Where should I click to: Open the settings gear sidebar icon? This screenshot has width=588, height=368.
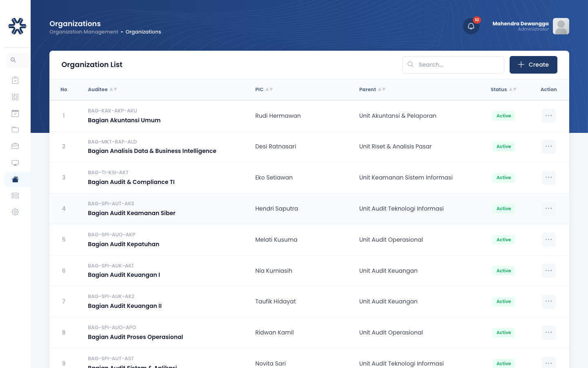point(15,212)
